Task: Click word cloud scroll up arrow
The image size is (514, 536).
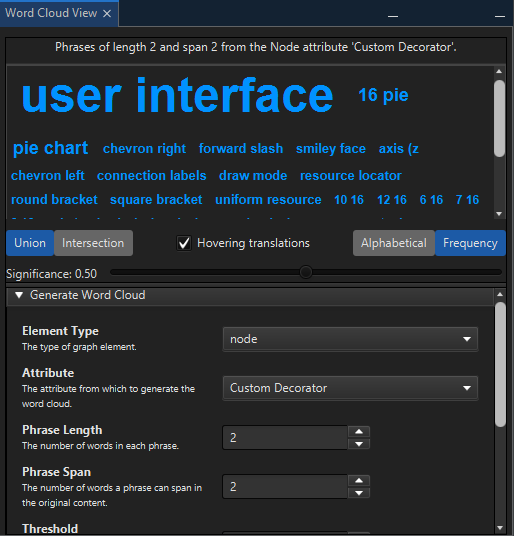Action: pyautogui.click(x=499, y=71)
